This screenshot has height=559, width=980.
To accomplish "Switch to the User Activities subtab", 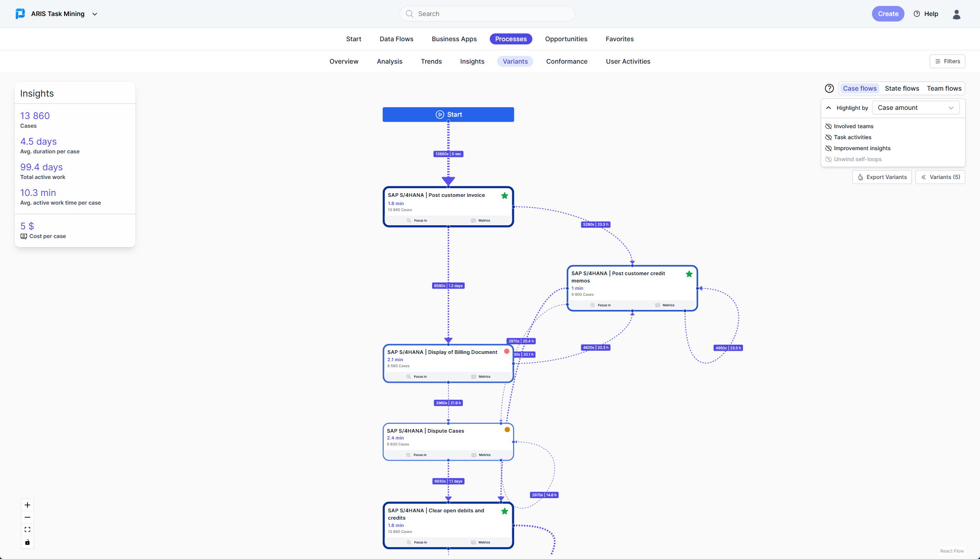I will tap(628, 61).
